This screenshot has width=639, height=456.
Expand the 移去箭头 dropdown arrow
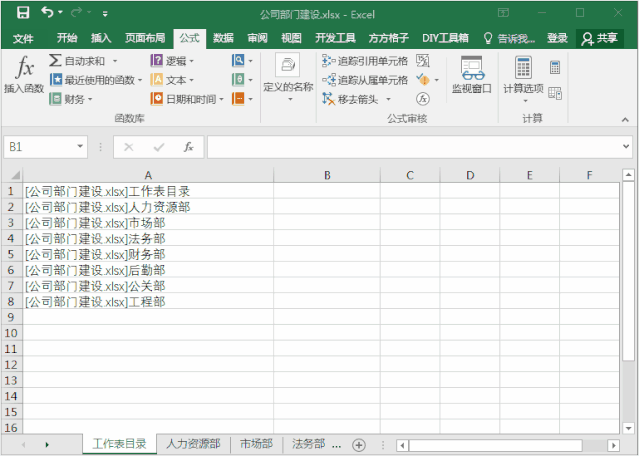(388, 99)
